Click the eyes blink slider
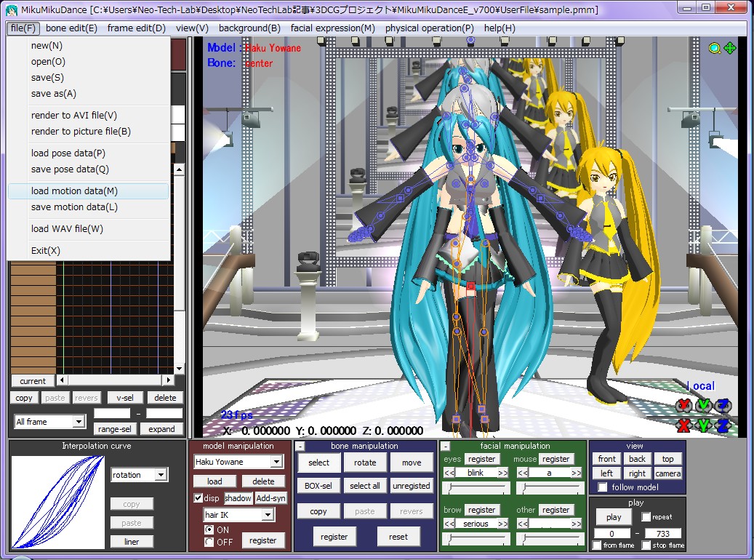 click(476, 488)
